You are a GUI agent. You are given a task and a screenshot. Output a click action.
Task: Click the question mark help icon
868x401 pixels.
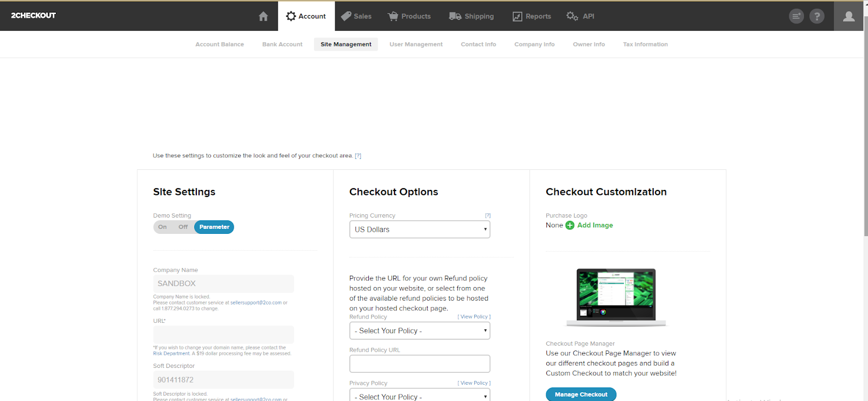[x=817, y=16]
